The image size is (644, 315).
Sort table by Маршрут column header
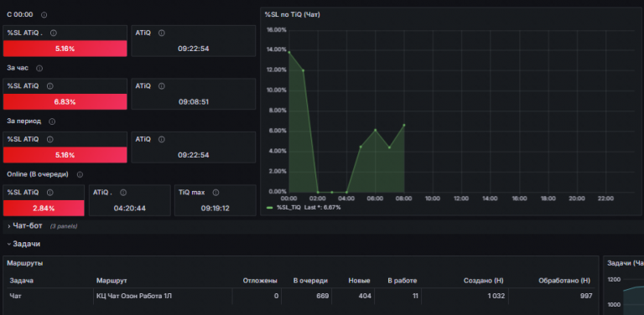pyautogui.click(x=112, y=281)
